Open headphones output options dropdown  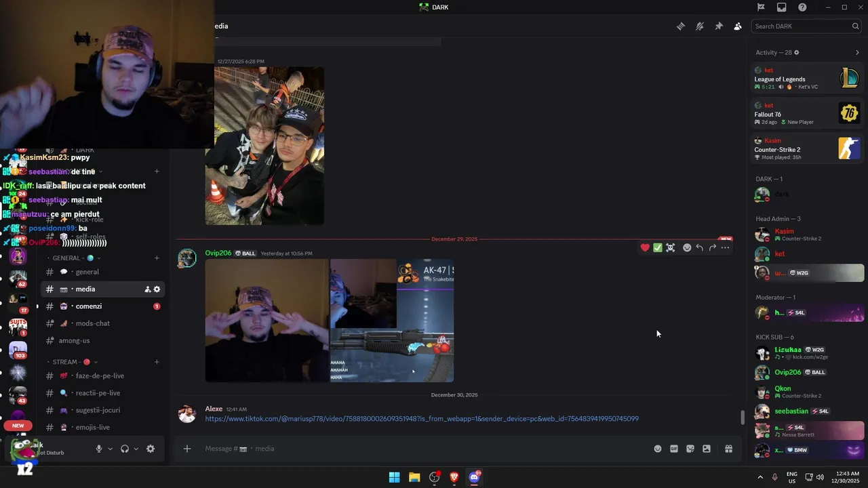pos(136,449)
